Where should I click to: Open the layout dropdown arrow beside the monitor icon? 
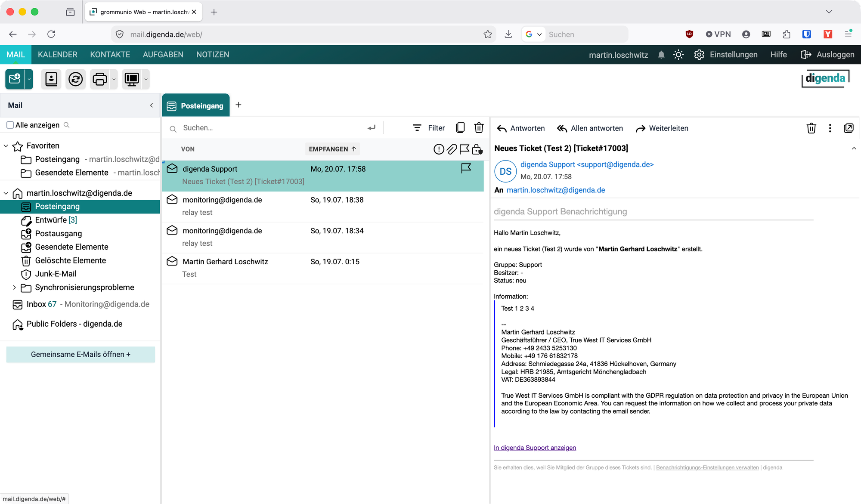pos(146,79)
